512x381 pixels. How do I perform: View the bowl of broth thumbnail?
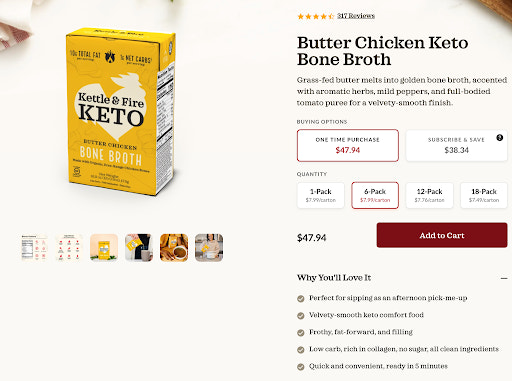pyautogui.click(x=174, y=248)
